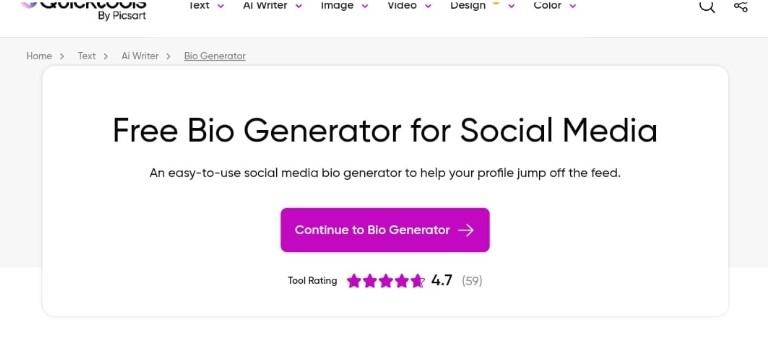The image size is (768, 363).
Task: Click the first purple rating star
Action: click(x=354, y=281)
